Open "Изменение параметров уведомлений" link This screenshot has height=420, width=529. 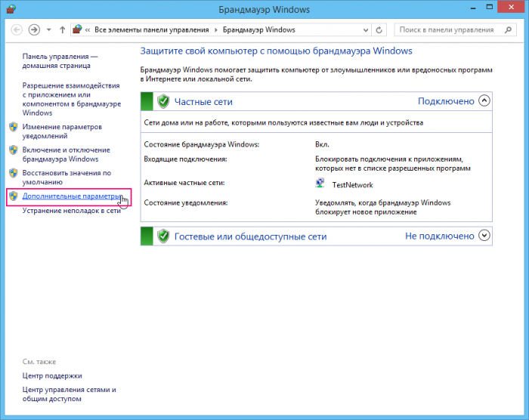(62, 131)
